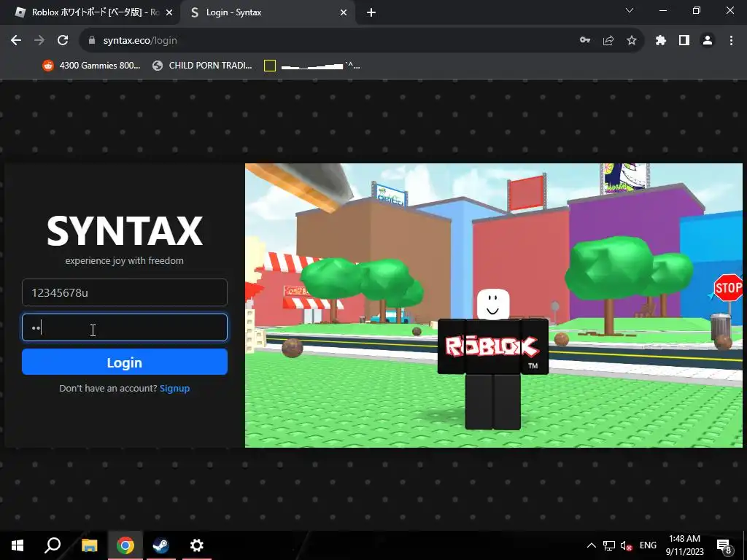Expand the tab search chevron
The image size is (747, 560).
pyautogui.click(x=630, y=10)
